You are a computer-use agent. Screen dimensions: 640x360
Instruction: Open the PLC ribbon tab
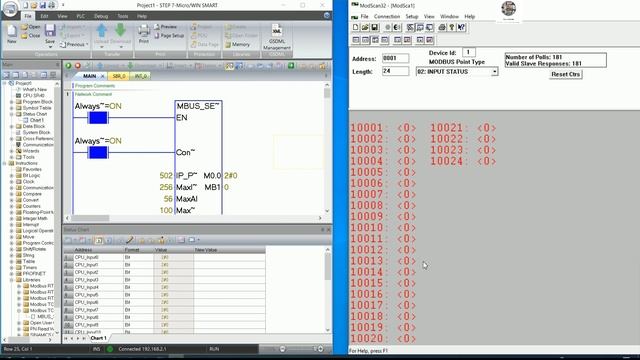tap(81, 16)
